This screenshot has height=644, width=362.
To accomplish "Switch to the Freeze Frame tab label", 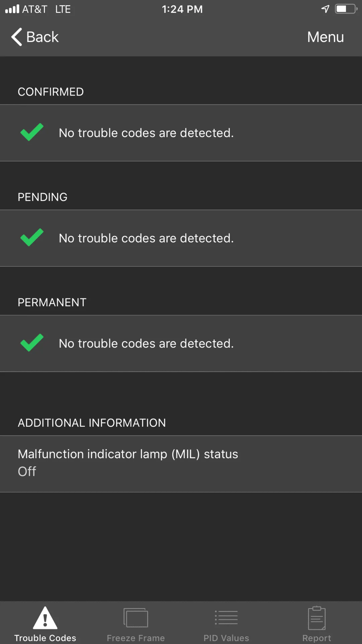I will coord(136,638).
